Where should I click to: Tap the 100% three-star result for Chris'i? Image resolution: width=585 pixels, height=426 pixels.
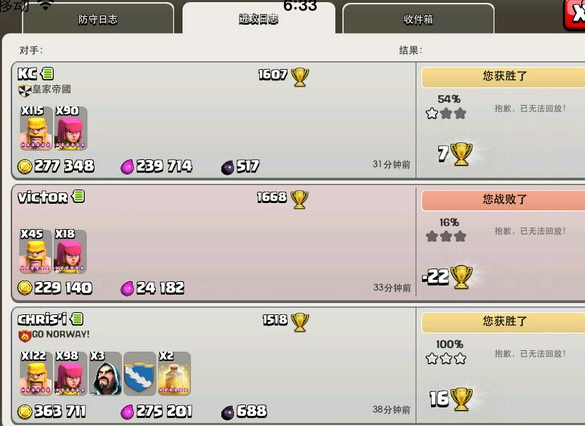click(447, 352)
